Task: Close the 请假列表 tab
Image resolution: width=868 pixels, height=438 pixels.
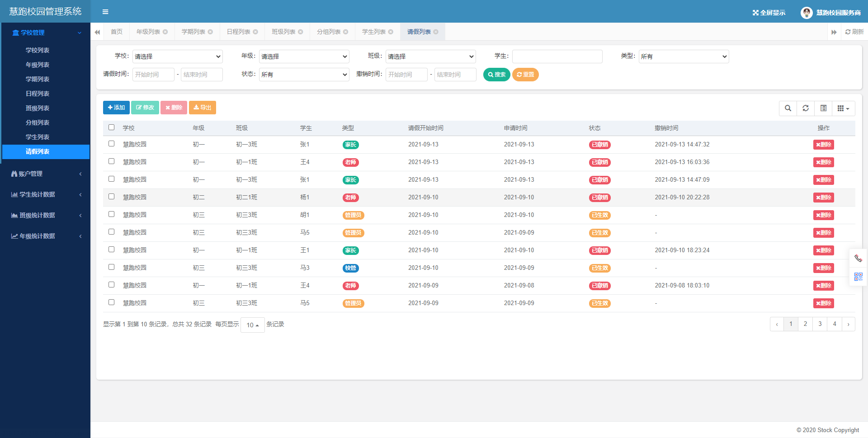Action: (436, 32)
